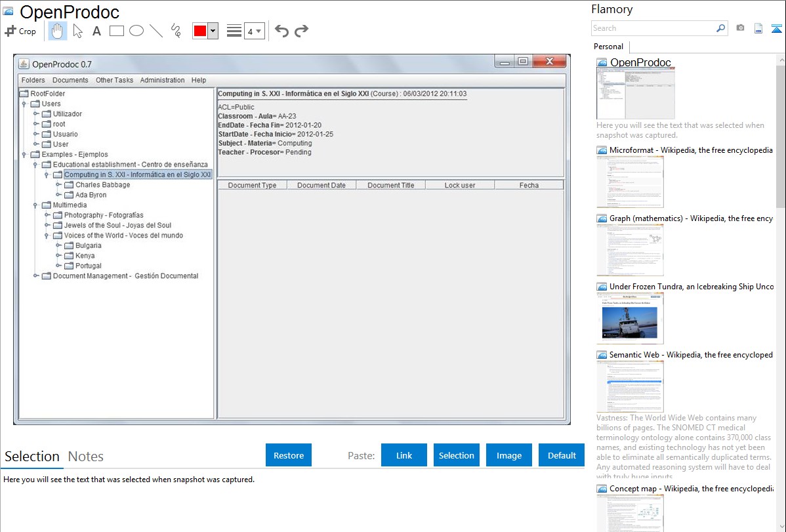Open the Semantic Web snapshot thumbnail
Screen dimensions: 786x532
[630, 386]
